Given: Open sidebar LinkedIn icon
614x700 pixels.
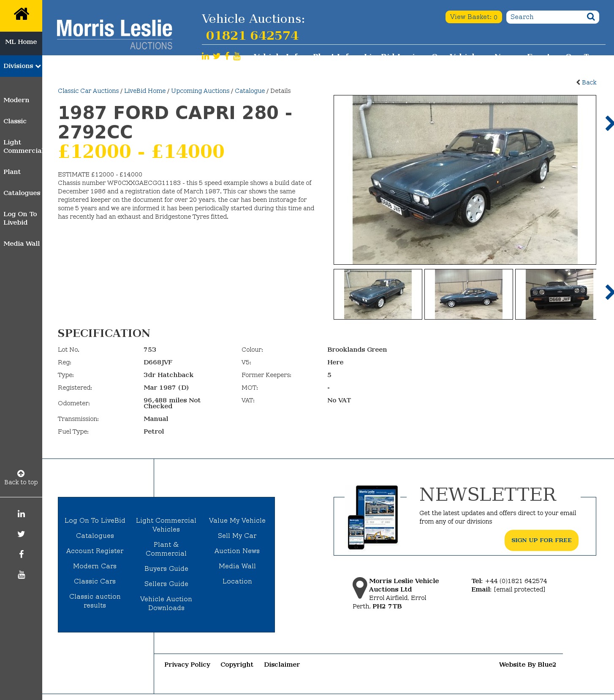Looking at the screenshot, I should point(21,514).
